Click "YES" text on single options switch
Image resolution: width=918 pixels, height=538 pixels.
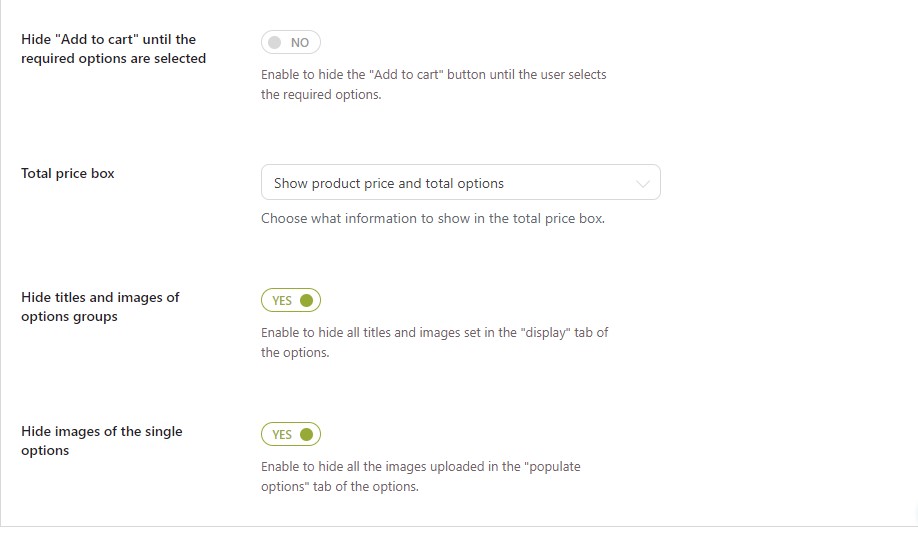point(282,435)
